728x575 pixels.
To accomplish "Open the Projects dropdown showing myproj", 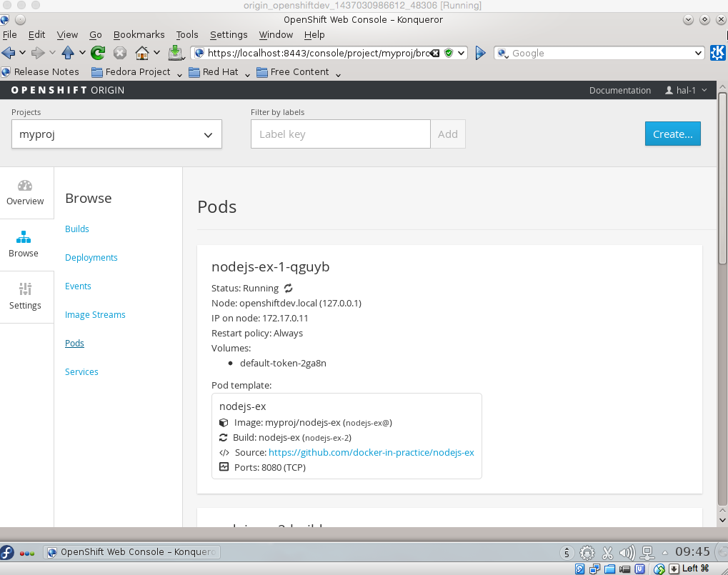I will pyautogui.click(x=116, y=134).
